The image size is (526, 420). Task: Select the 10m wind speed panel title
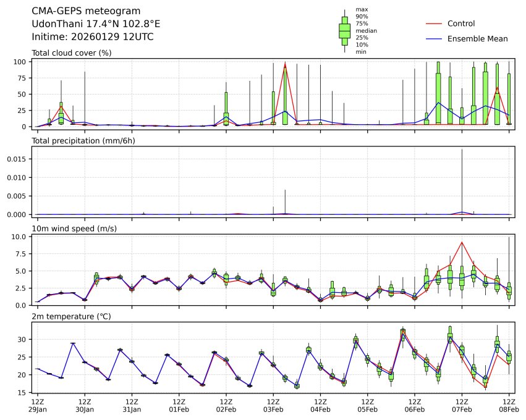pyautogui.click(x=74, y=229)
